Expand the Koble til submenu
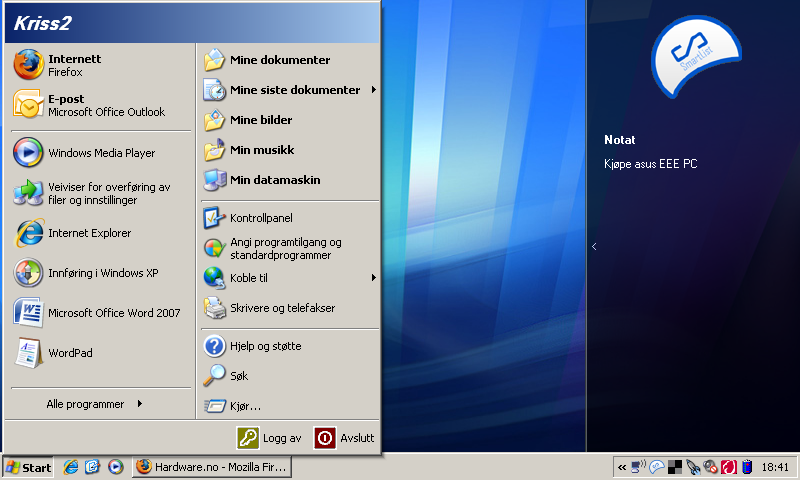This screenshot has height=480, width=800. [373, 278]
